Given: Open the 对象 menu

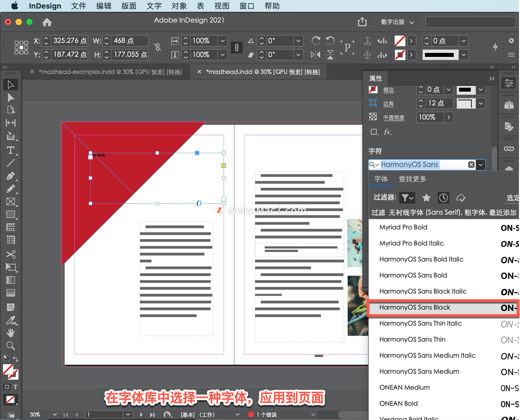Looking at the screenshot, I should point(179,6).
